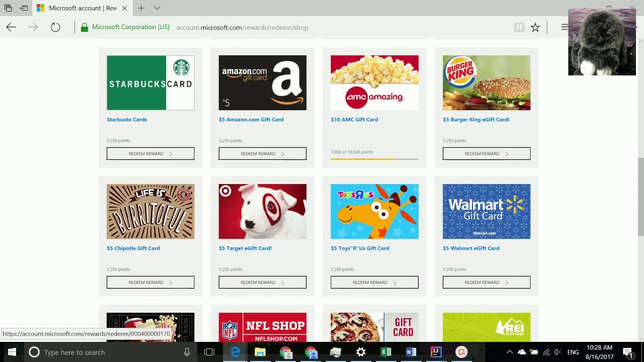
Task: Open the browser reading view icon
Action: coord(519,28)
